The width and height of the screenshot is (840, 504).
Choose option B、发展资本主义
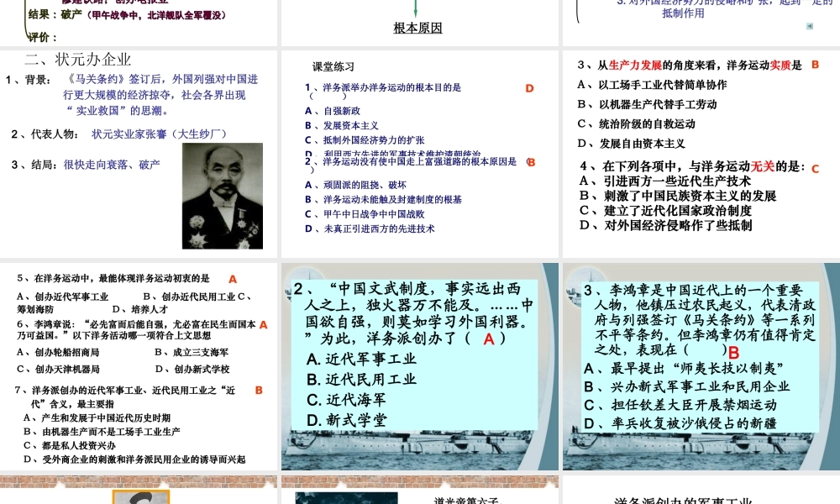(x=342, y=125)
